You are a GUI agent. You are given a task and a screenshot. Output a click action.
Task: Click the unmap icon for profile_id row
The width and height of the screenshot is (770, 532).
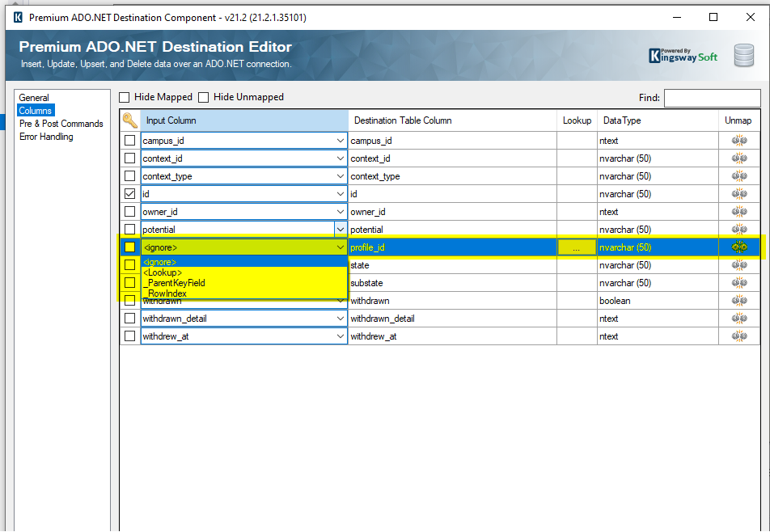click(739, 247)
